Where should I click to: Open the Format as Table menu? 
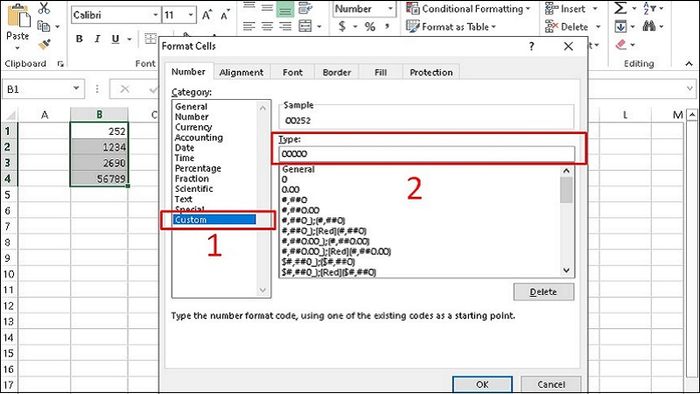click(451, 27)
